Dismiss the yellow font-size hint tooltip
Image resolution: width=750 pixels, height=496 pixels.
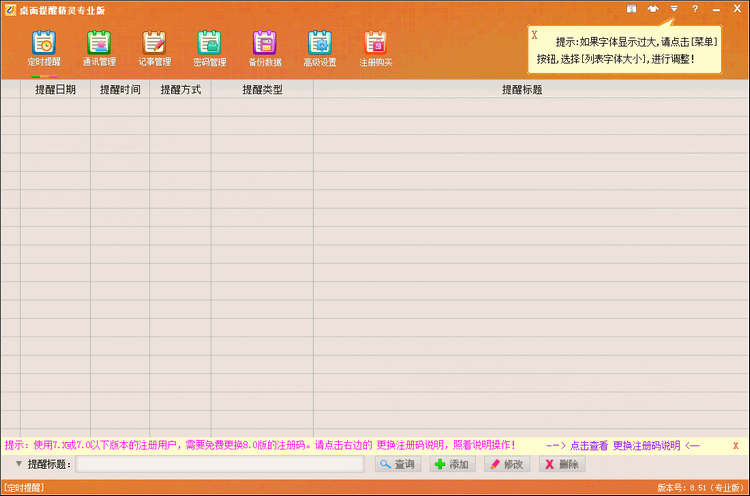pos(534,35)
